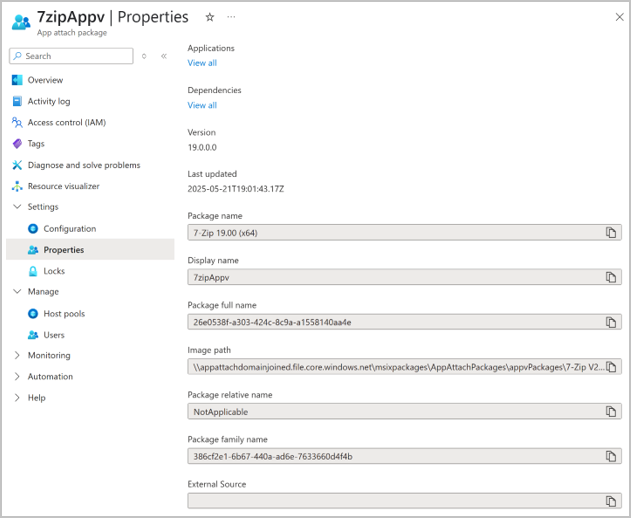Click the Overview icon
This screenshot has height=518, width=631.
click(x=17, y=80)
